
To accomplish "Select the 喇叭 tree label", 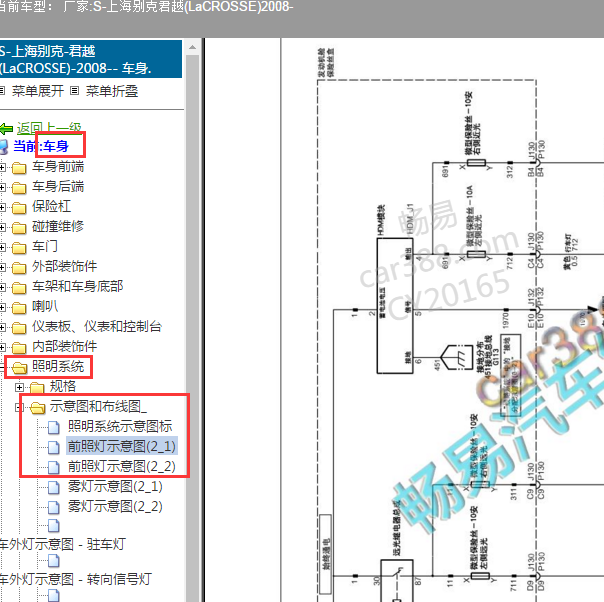I will (x=45, y=306).
